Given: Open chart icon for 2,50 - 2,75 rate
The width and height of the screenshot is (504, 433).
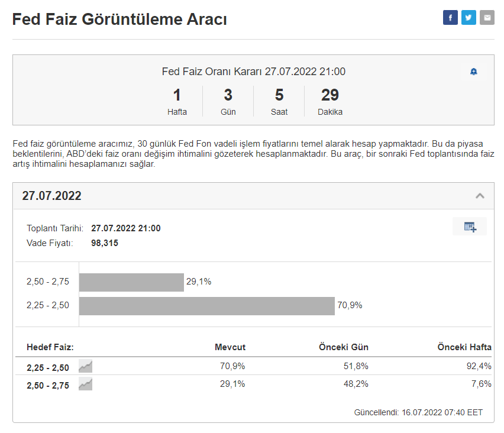Looking at the screenshot, I should point(86,384).
